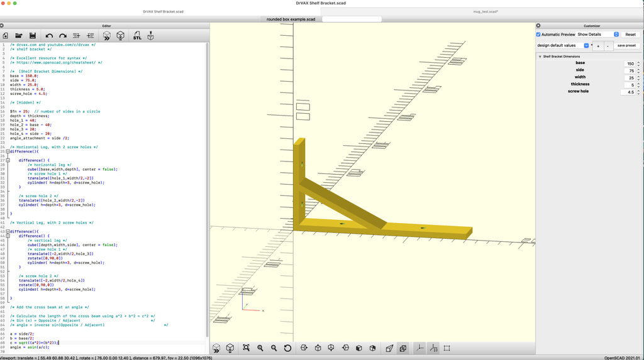Viewport: 644px width, 360px height.
Task: Reset the 3D view using viewport toolbar
Action: pos(287,348)
